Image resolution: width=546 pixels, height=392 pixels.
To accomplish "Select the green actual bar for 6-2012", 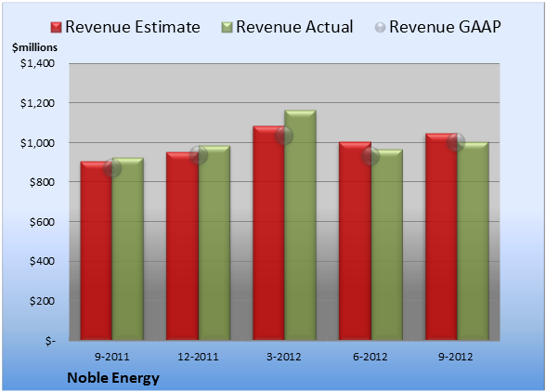I will click(x=387, y=244).
